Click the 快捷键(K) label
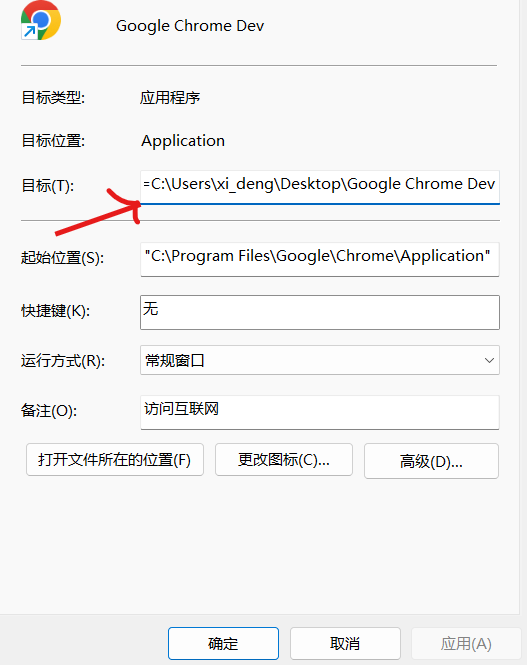 pos(55,311)
